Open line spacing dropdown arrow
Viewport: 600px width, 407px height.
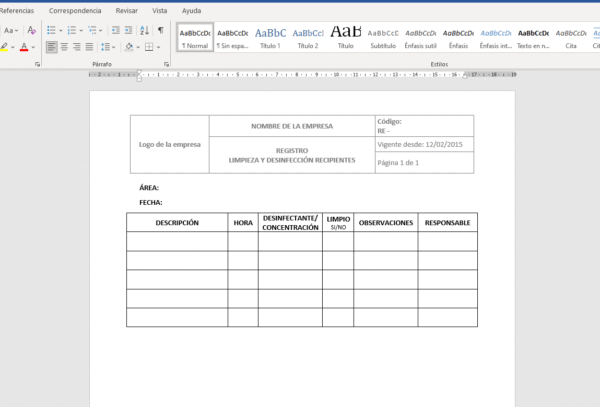[x=114, y=47]
